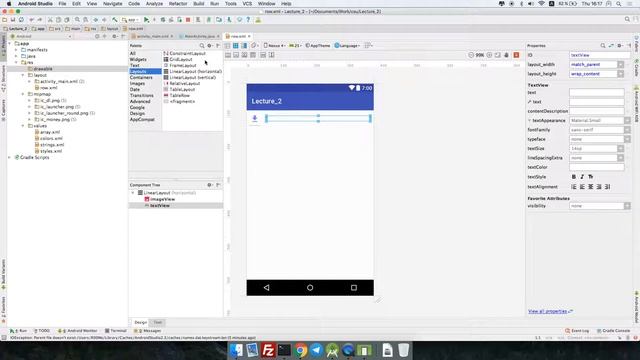
Task: Zoom out with minus icon in designer
Action: pos(471,55)
